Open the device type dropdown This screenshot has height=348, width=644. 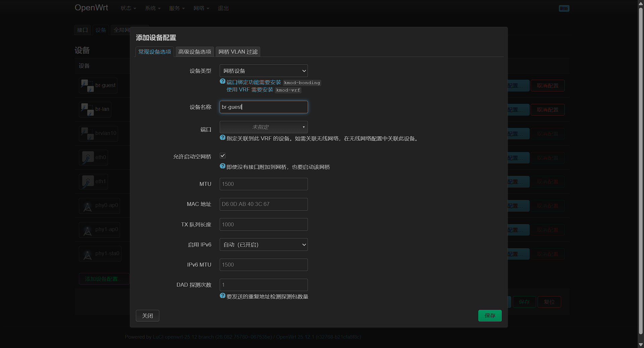click(263, 71)
